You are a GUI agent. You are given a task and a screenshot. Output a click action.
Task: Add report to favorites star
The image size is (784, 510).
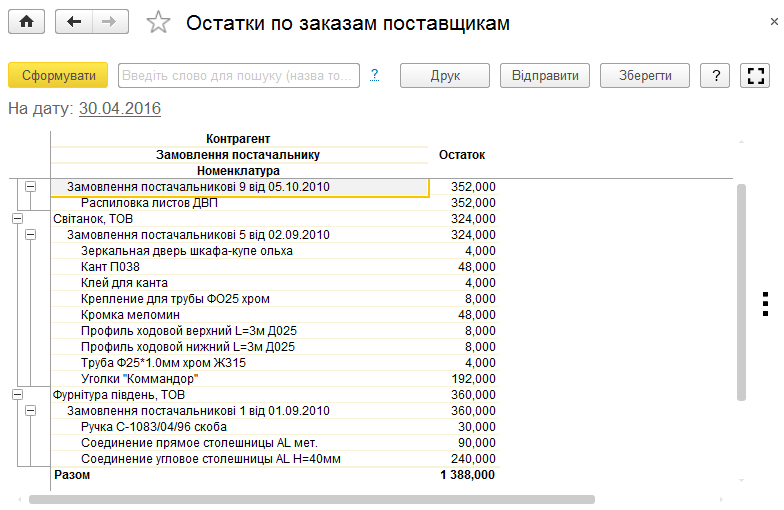(158, 22)
